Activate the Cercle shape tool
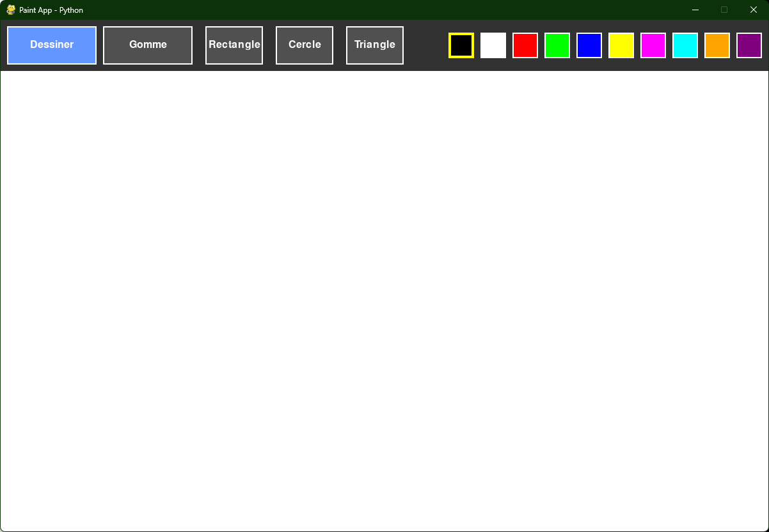This screenshot has height=532, width=769. coord(305,45)
